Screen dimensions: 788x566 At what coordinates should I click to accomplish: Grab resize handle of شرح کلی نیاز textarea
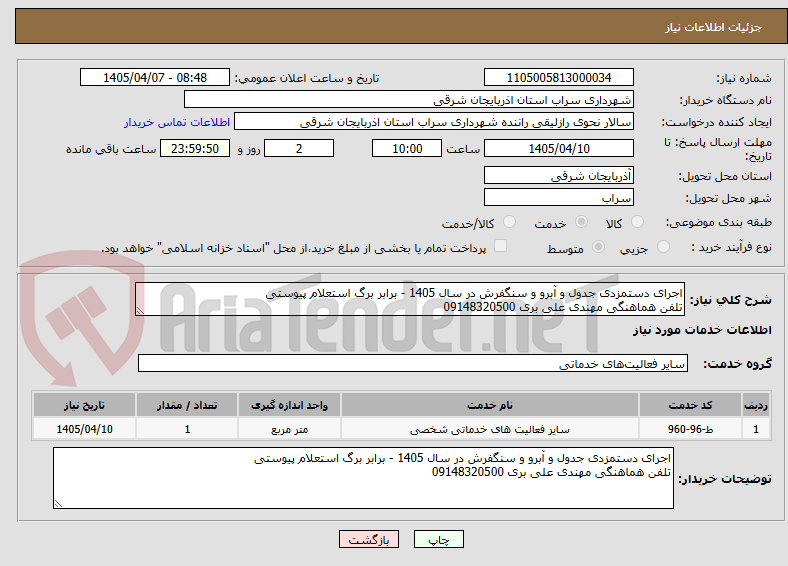pos(140,311)
